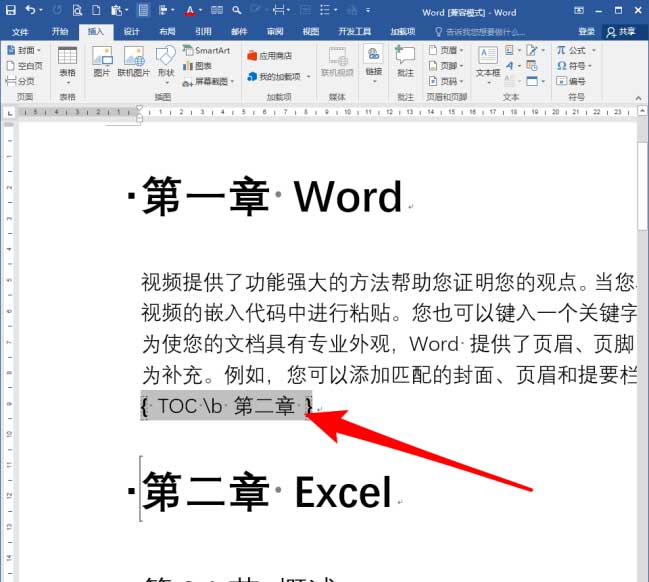Image resolution: width=649 pixels, height=582 pixels.
Task: Click the Save icon in quick access toolbar
Action: pyautogui.click(x=10, y=11)
